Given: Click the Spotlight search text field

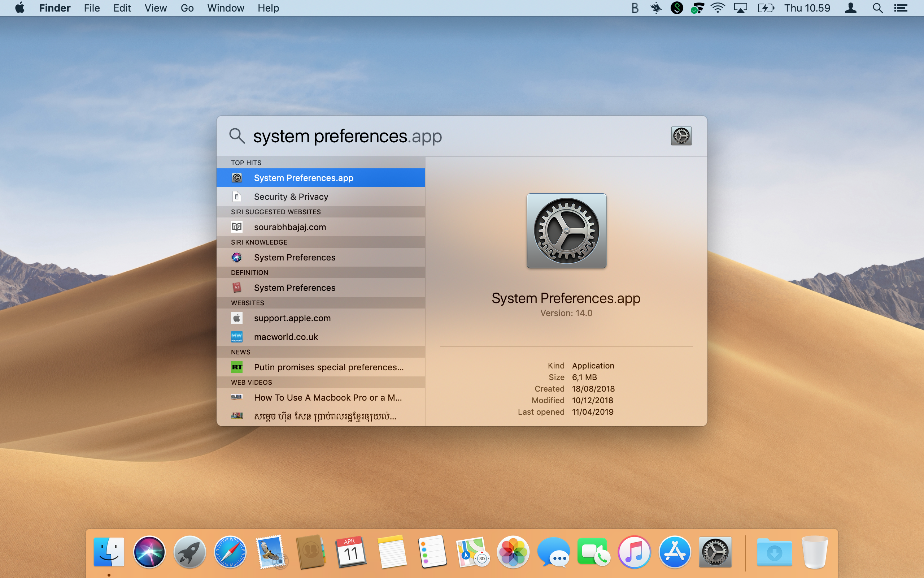Looking at the screenshot, I should pos(458,136).
